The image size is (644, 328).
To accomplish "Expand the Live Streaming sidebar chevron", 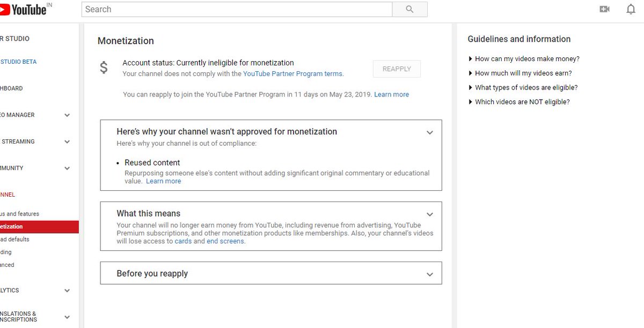I will tap(67, 141).
